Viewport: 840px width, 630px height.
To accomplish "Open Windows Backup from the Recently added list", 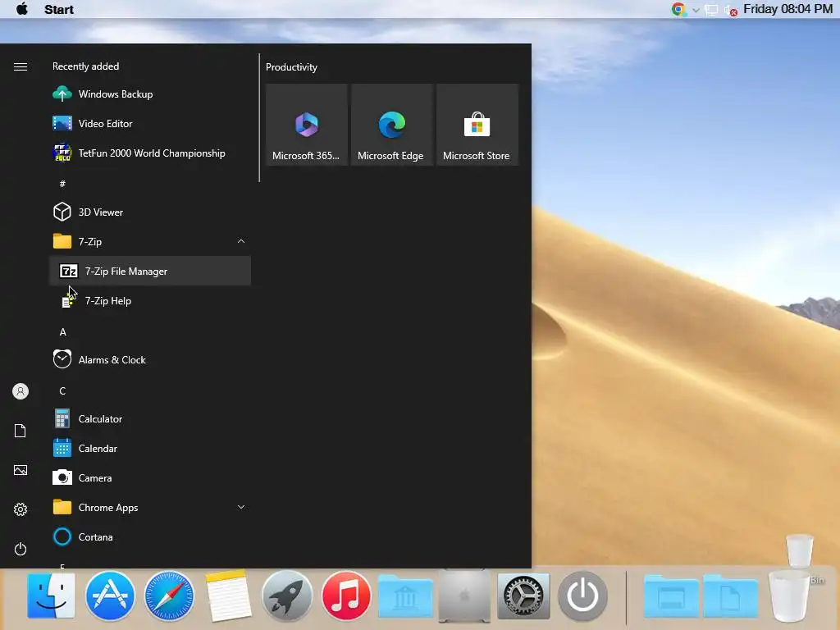I will (x=150, y=94).
